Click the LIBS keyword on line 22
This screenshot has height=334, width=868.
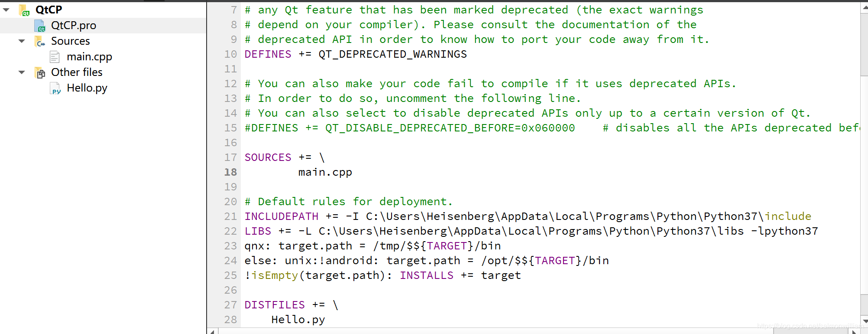(258, 231)
